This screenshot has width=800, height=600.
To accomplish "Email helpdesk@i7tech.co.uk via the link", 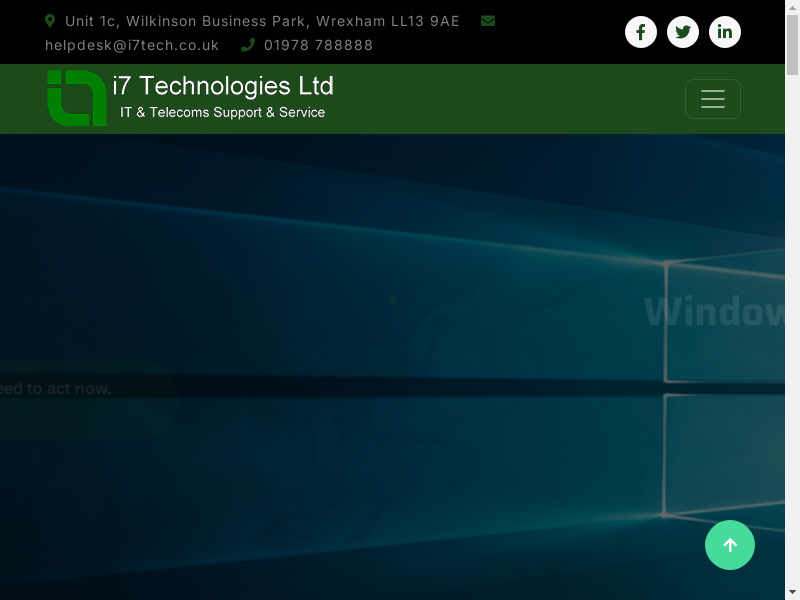I will pos(132,45).
